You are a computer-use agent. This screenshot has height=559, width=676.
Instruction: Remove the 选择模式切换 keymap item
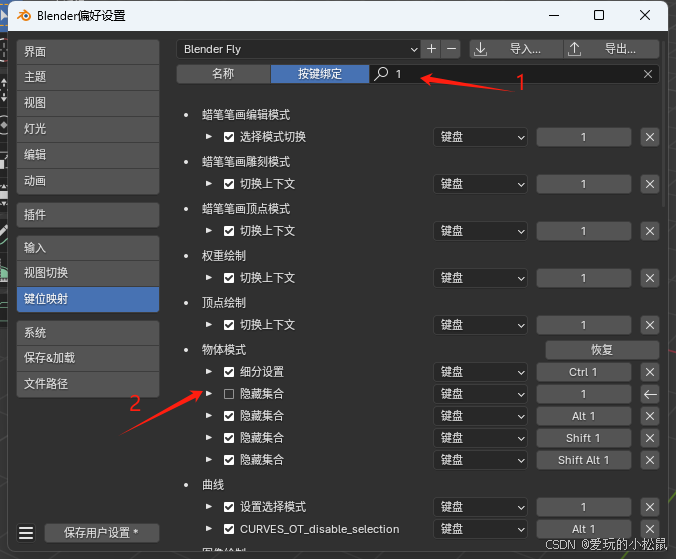pos(650,137)
